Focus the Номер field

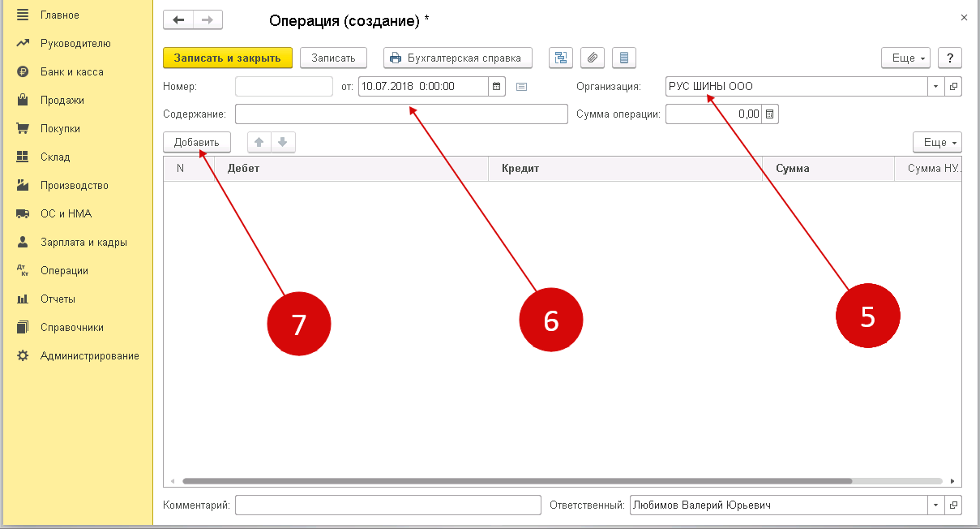pyautogui.click(x=284, y=86)
